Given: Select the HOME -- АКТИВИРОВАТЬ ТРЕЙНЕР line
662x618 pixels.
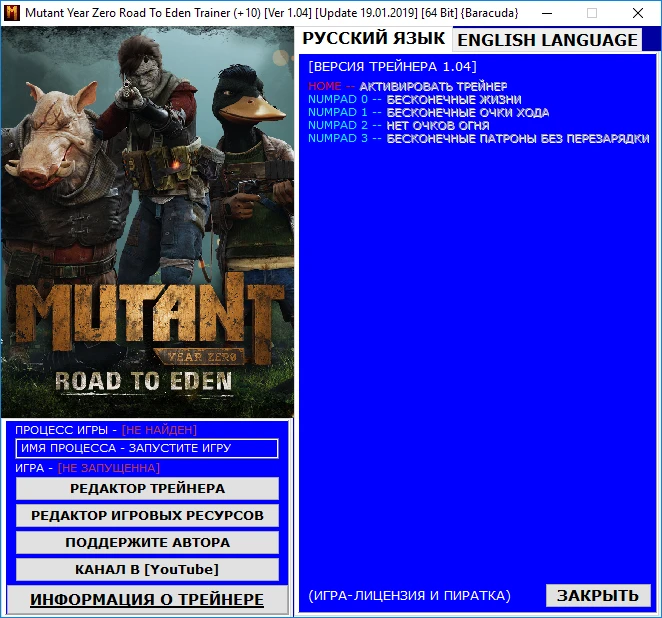Looking at the screenshot, I should [407, 87].
